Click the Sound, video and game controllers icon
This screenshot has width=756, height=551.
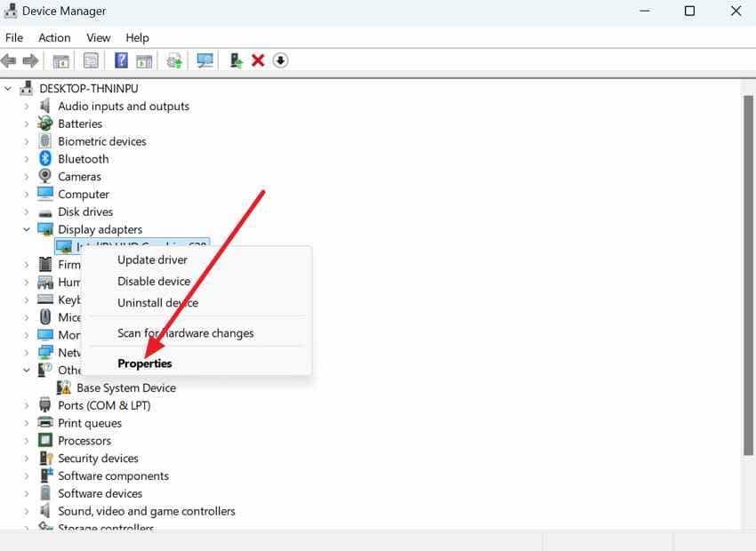[x=45, y=510]
